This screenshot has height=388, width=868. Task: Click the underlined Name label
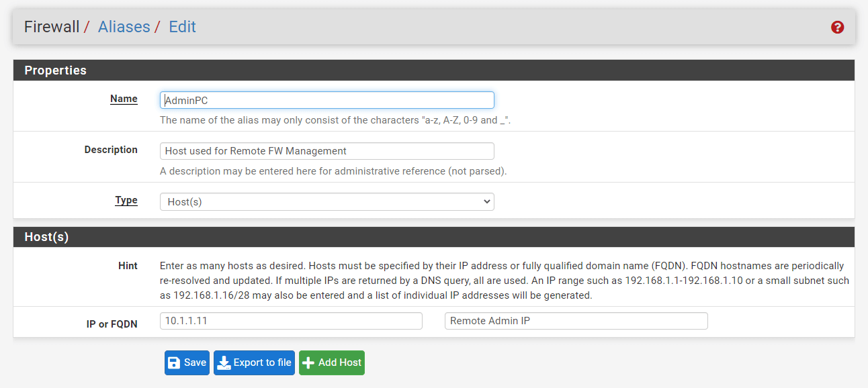point(124,99)
